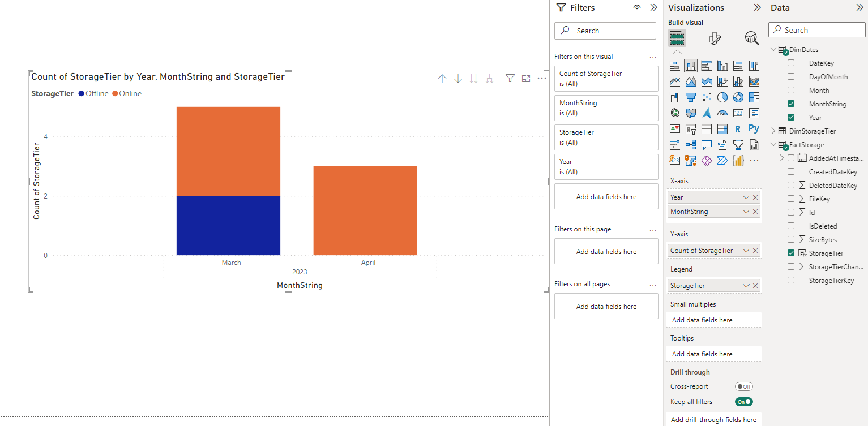Select the line chart visual
This screenshot has width=868, height=426.
(x=674, y=81)
